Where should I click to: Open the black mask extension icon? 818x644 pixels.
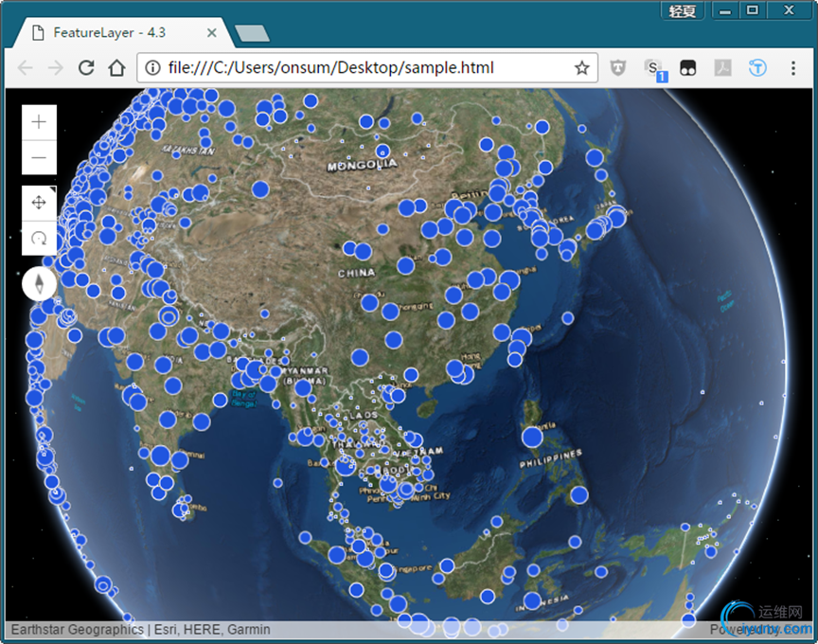click(688, 68)
